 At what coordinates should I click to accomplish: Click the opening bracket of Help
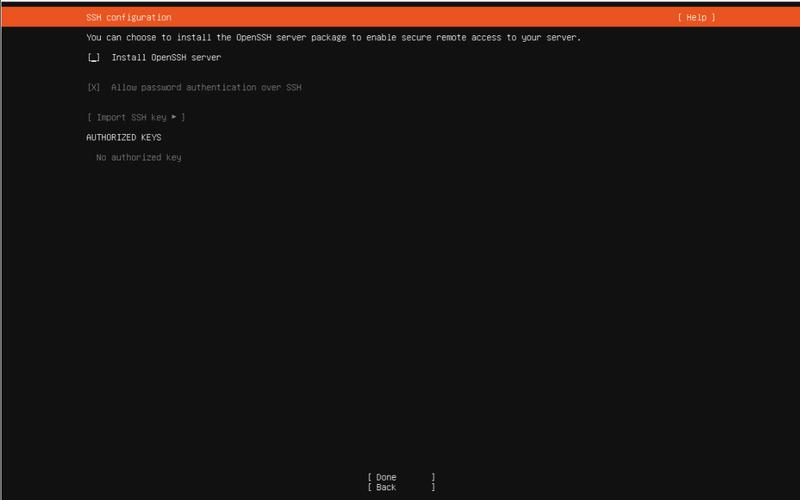680,17
